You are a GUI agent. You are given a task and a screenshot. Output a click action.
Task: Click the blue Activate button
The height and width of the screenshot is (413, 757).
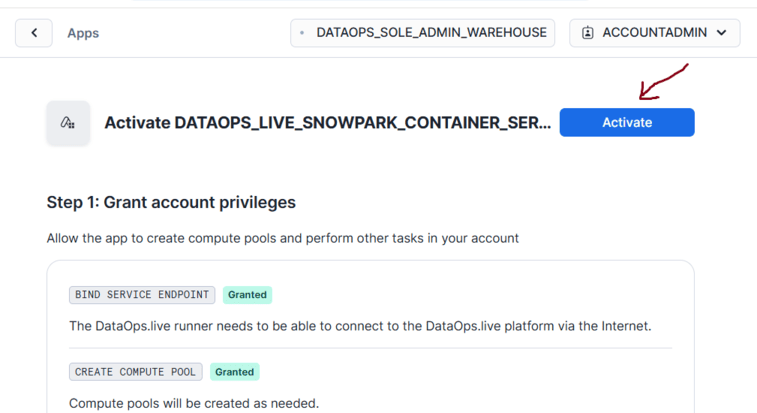click(627, 122)
